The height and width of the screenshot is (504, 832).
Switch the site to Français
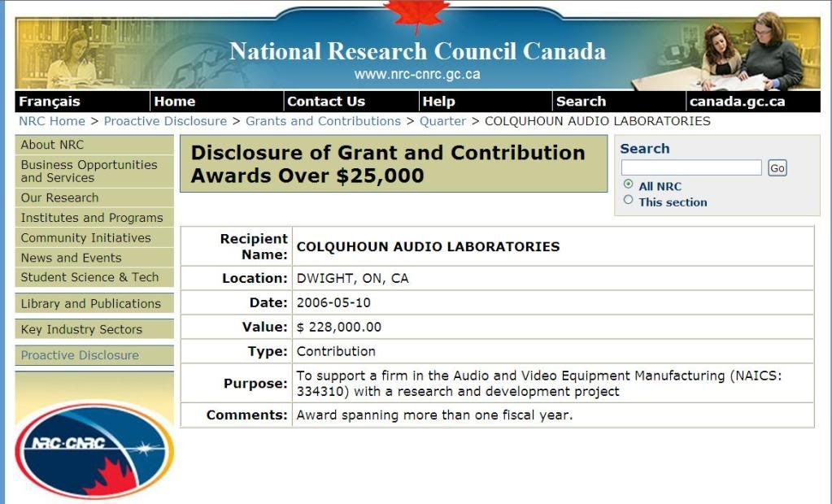[50, 102]
